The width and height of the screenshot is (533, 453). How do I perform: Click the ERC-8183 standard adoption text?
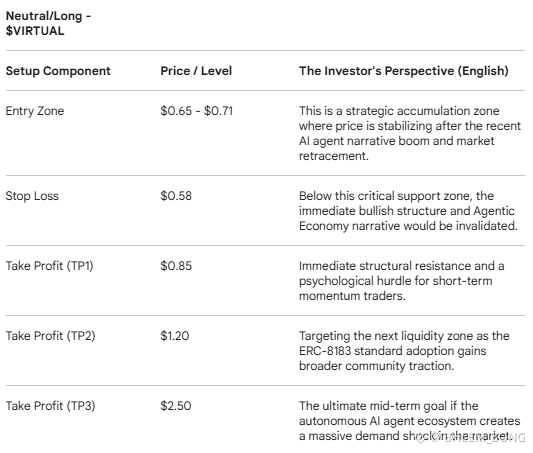[x=404, y=351]
